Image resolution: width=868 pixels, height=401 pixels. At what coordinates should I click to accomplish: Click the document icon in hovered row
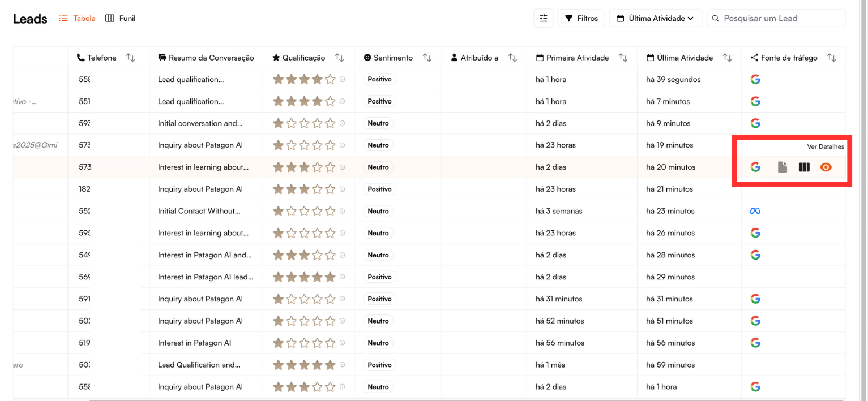point(782,167)
